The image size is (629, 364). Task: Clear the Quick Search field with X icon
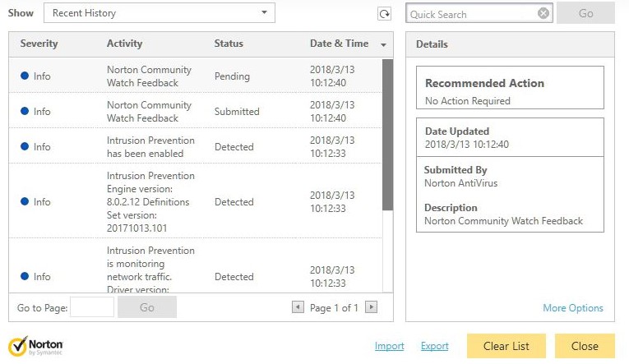click(x=543, y=13)
